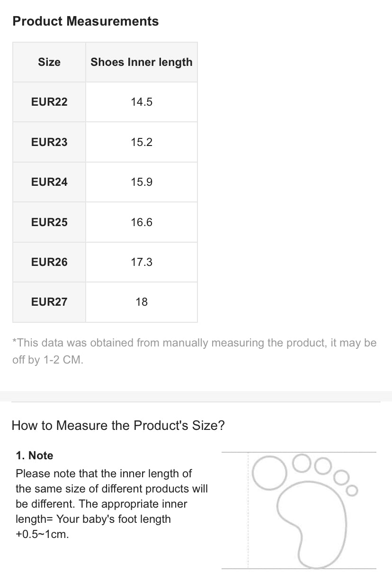Select the EUR23 size cell
Image resolution: width=392 pixels, height=574 pixels.
pos(49,142)
